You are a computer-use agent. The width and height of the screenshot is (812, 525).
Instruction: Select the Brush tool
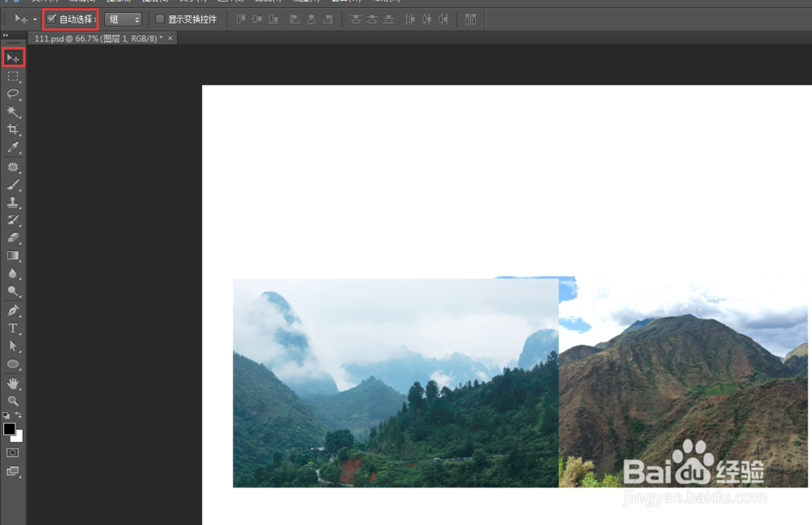coord(12,184)
